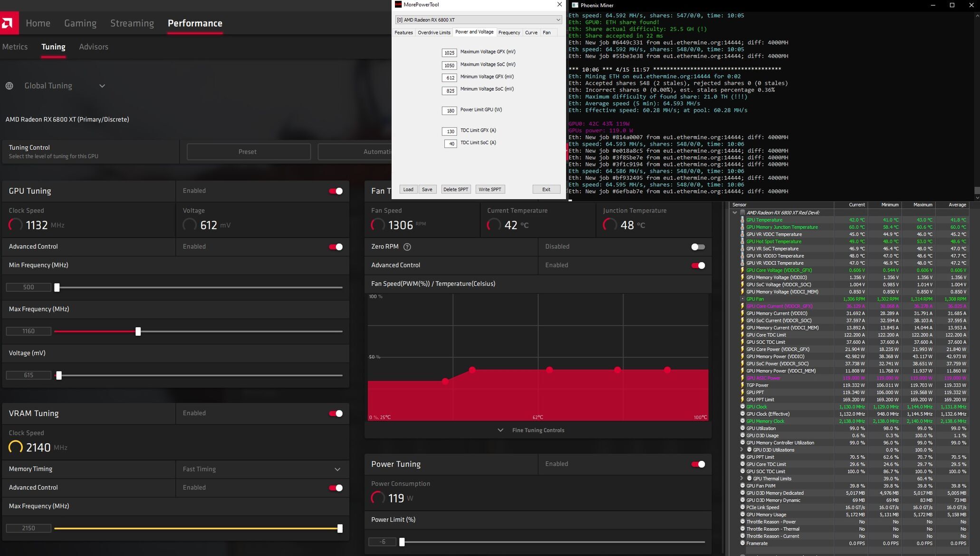The image size is (980, 556).
Task: Click the GPU Memory Usage circle icon
Action: [742, 514]
